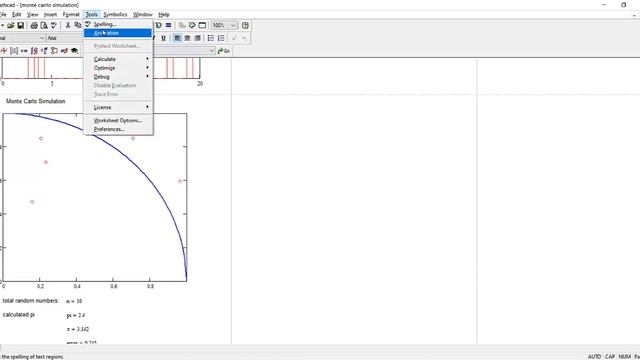
Task: Expand the resources dropdown beside Go
Action: [212, 51]
